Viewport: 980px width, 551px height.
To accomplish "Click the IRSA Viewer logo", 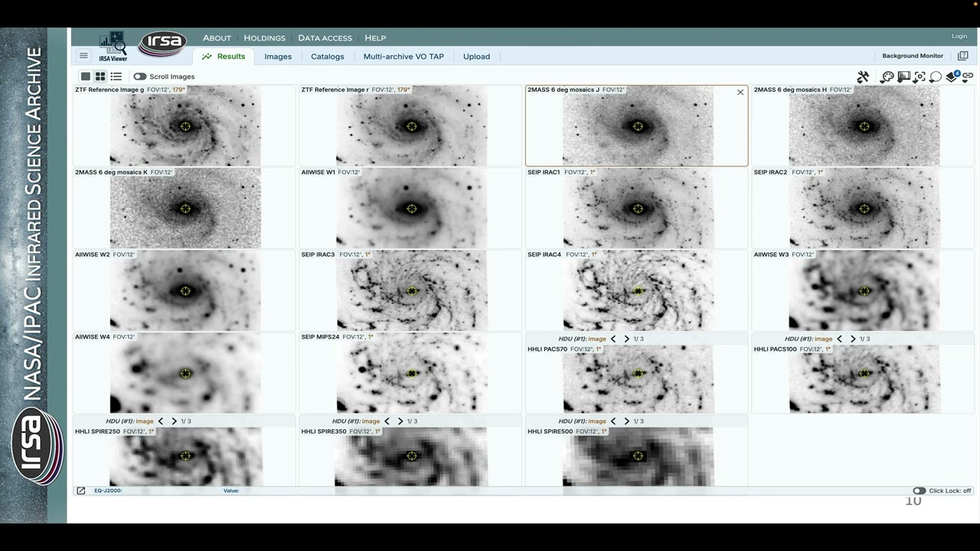I will 113,46.
